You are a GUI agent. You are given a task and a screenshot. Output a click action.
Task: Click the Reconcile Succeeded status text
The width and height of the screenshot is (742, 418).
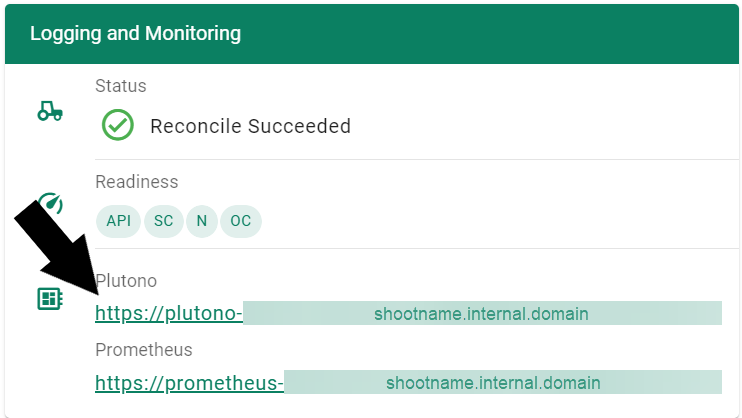[x=250, y=126]
